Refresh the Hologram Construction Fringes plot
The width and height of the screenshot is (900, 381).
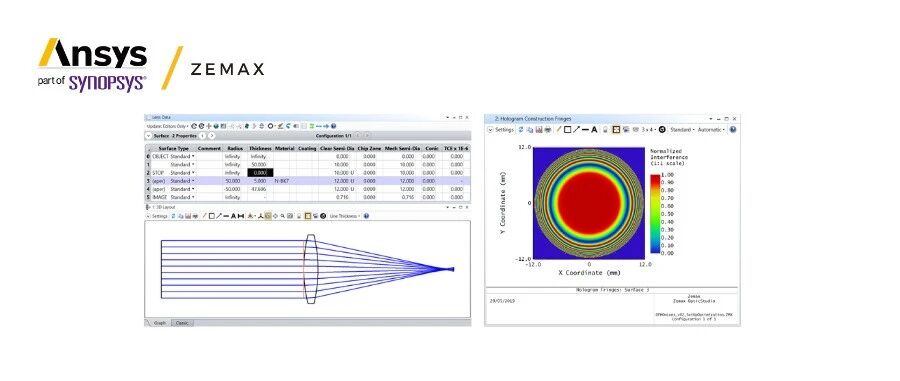pos(521,130)
